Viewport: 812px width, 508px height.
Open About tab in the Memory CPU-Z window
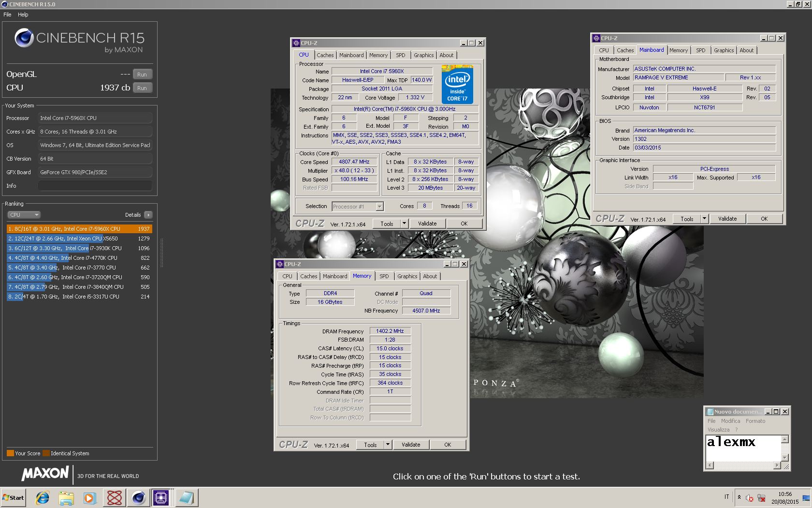tap(430, 276)
